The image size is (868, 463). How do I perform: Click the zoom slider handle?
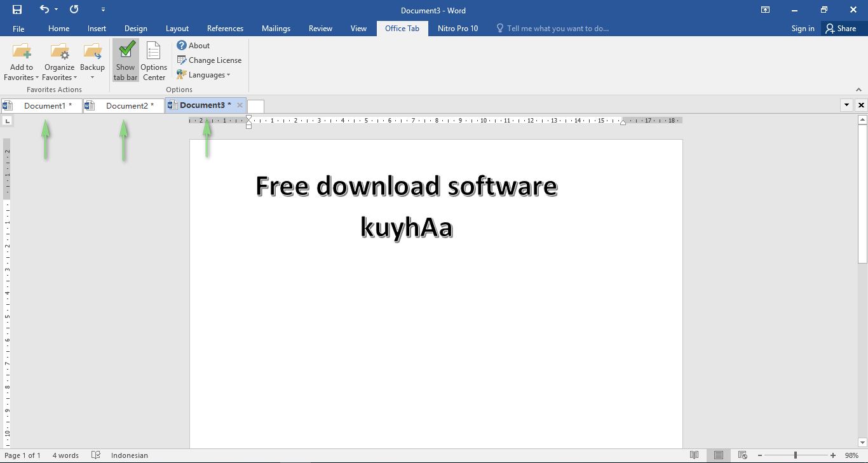[795, 455]
